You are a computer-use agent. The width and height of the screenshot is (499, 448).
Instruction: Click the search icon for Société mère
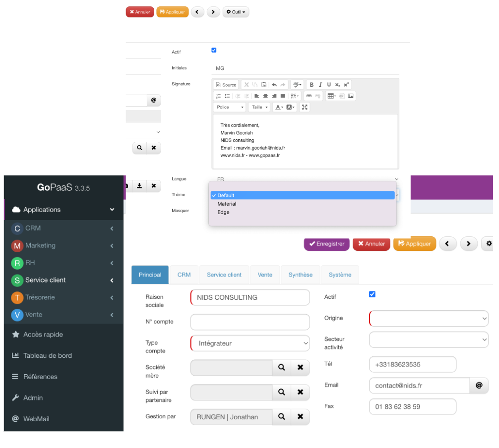point(281,367)
